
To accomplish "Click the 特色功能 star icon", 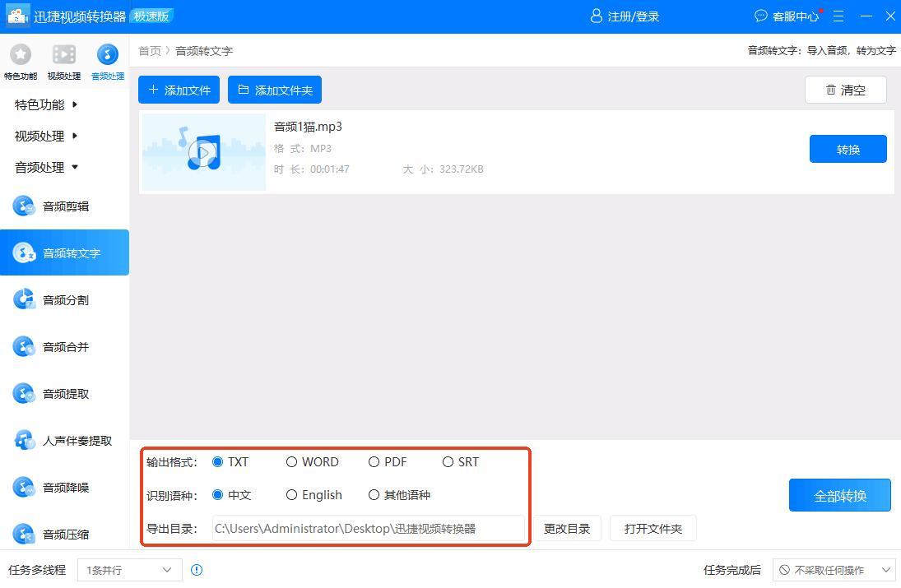I will (21, 54).
